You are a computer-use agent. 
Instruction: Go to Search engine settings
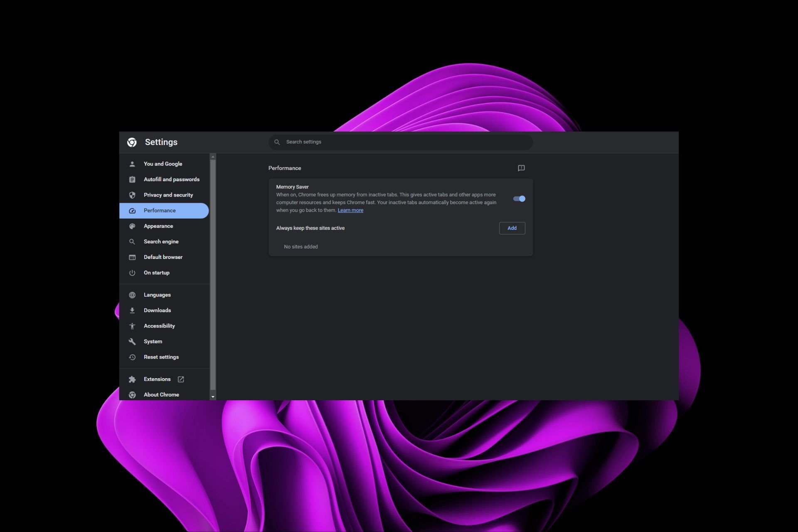(x=164, y=241)
